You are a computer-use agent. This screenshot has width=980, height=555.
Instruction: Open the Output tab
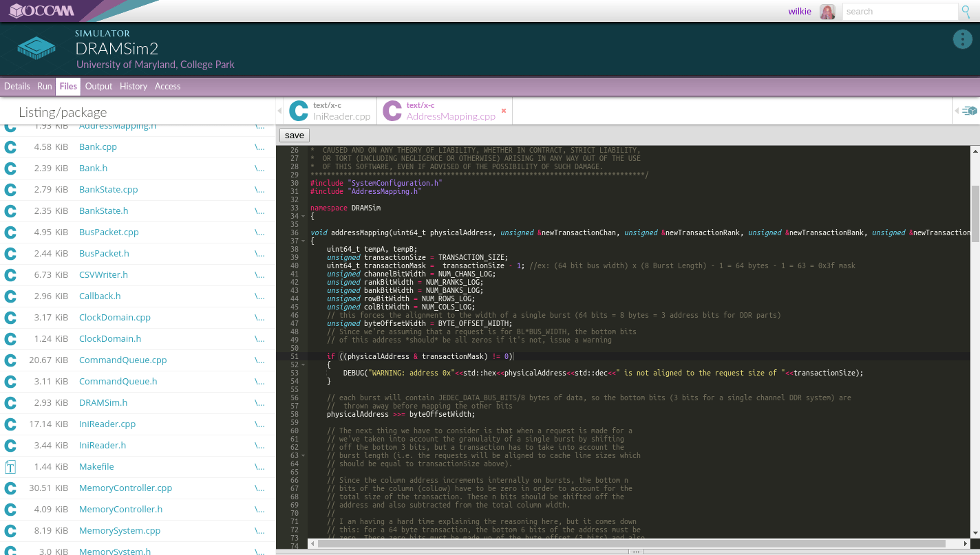(x=98, y=86)
